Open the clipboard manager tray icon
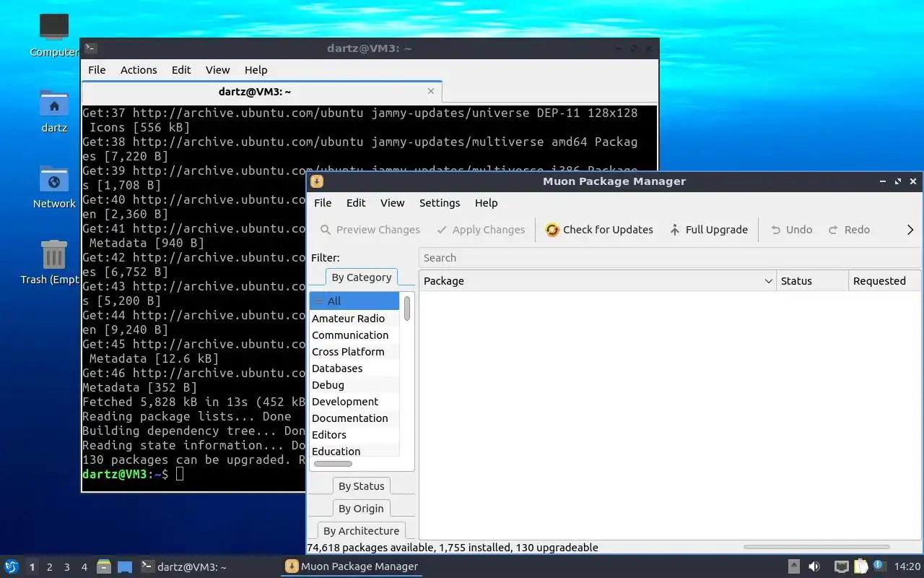 [860, 566]
